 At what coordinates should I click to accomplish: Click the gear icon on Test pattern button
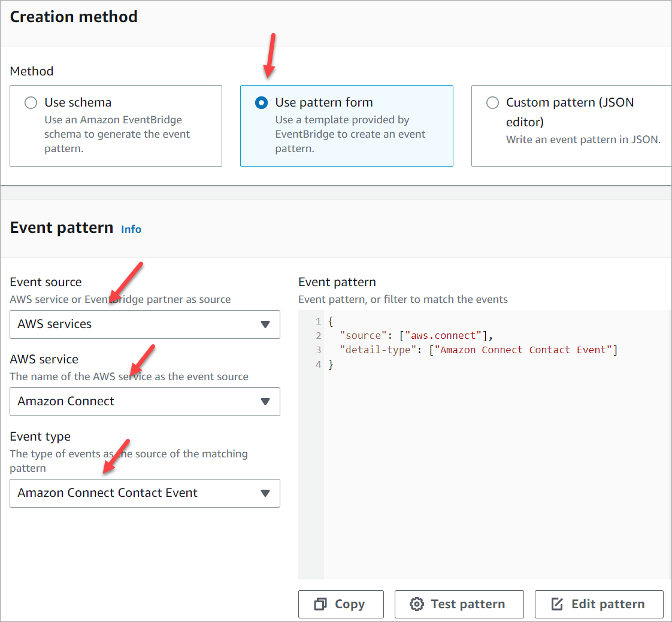pyautogui.click(x=417, y=604)
